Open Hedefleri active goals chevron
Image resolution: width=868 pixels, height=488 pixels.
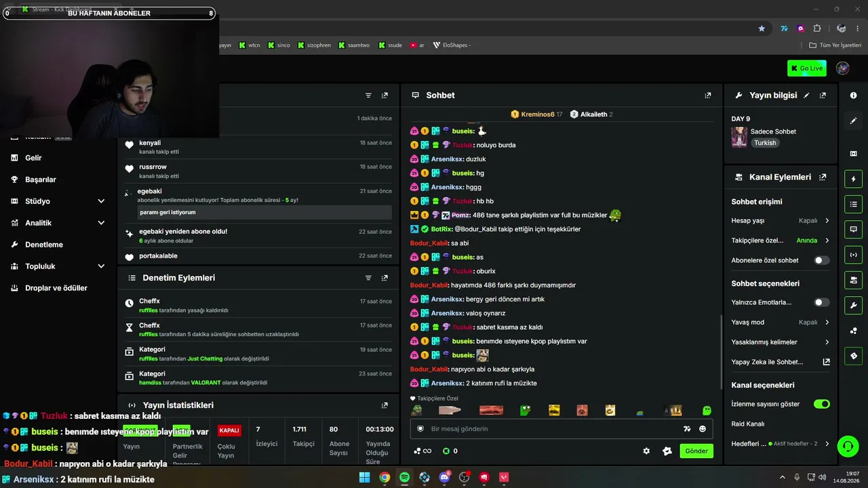(x=827, y=444)
